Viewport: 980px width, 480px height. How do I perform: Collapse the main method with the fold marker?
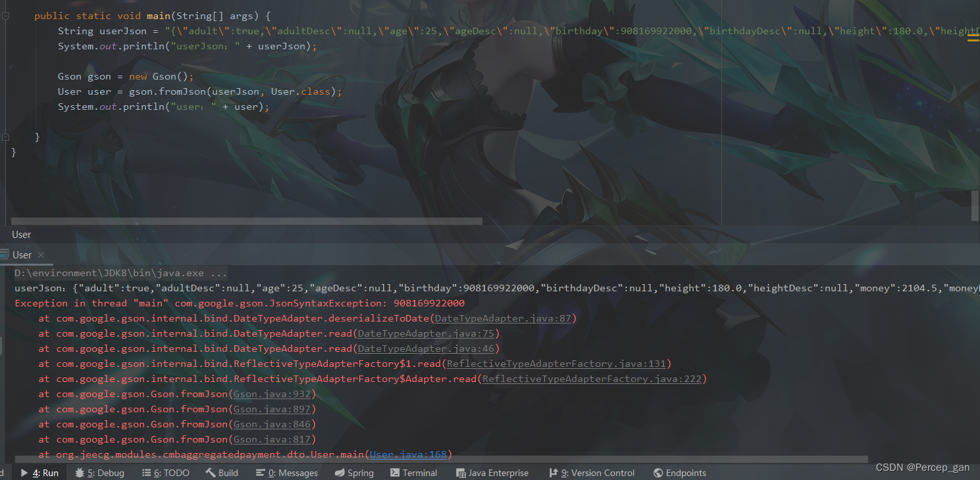pos(5,16)
